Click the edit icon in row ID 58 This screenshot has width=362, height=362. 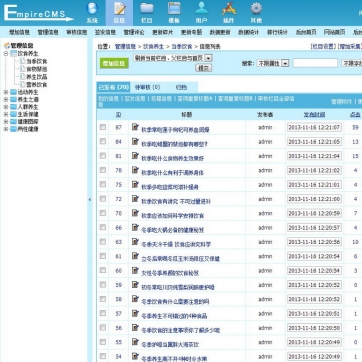pos(135,299)
